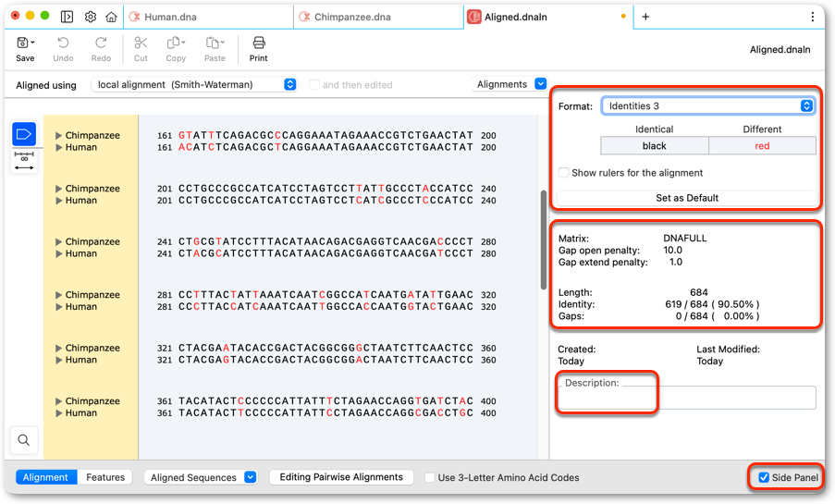Image resolution: width=835 pixels, height=504 pixels.
Task: Enable Show rulers for the alignment
Action: click(x=563, y=173)
